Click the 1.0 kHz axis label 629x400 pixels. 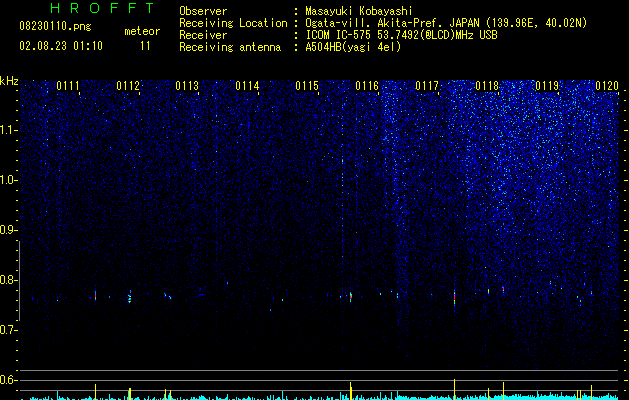tap(8, 180)
